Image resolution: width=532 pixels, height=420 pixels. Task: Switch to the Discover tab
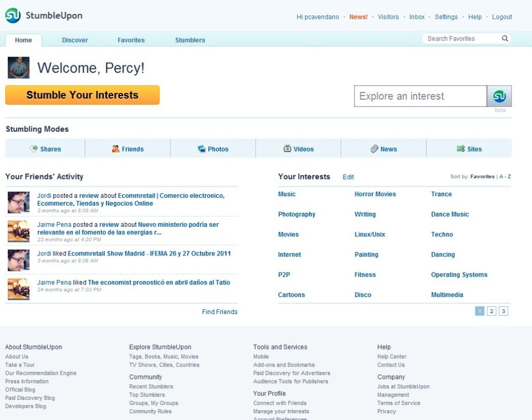(75, 40)
